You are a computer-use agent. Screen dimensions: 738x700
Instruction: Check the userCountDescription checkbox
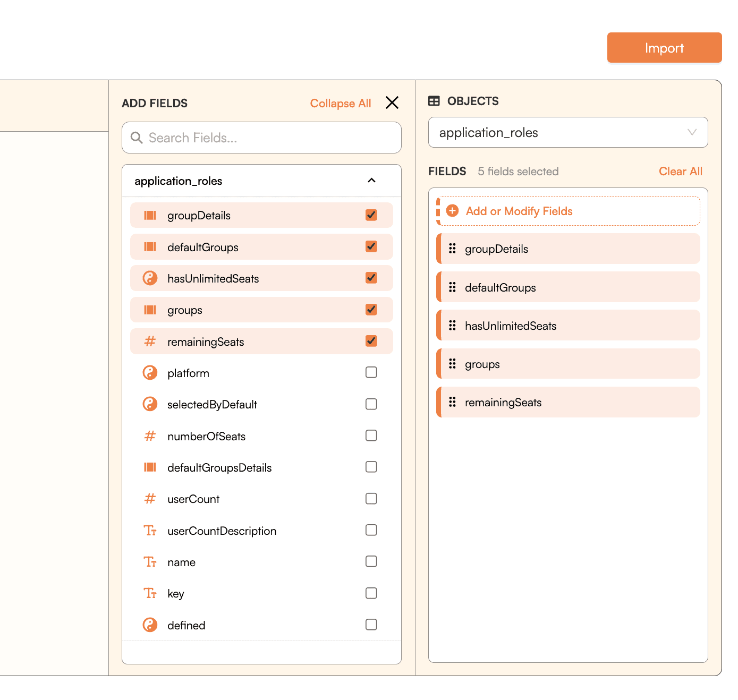point(371,530)
